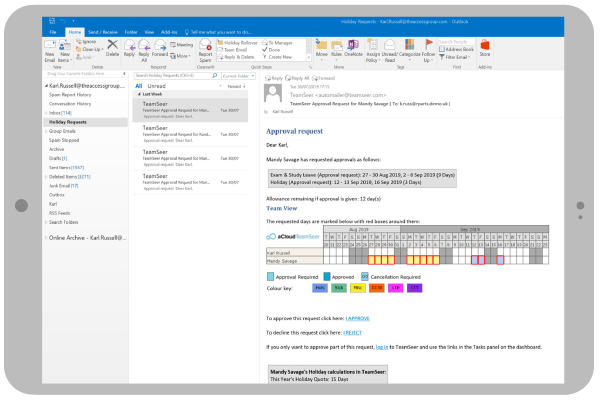
Task: Switch to the Home ribbon tab
Action: tap(75, 32)
